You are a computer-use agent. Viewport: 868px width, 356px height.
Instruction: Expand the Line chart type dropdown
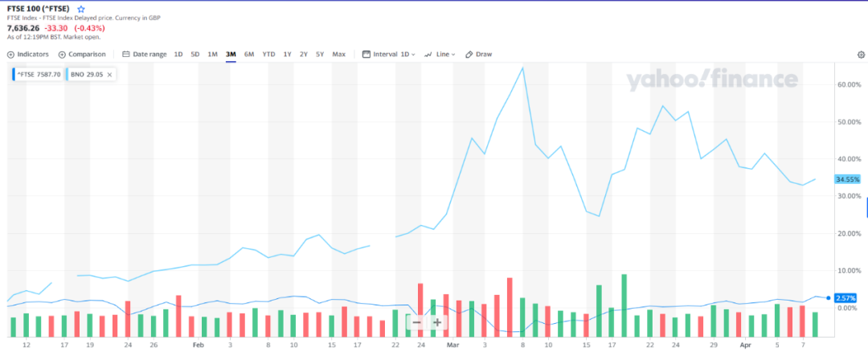[440, 55]
